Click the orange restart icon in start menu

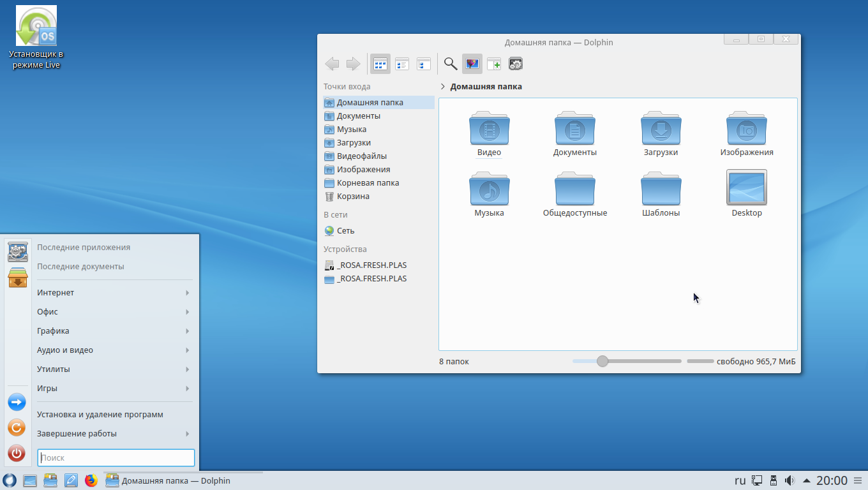pos(17,427)
